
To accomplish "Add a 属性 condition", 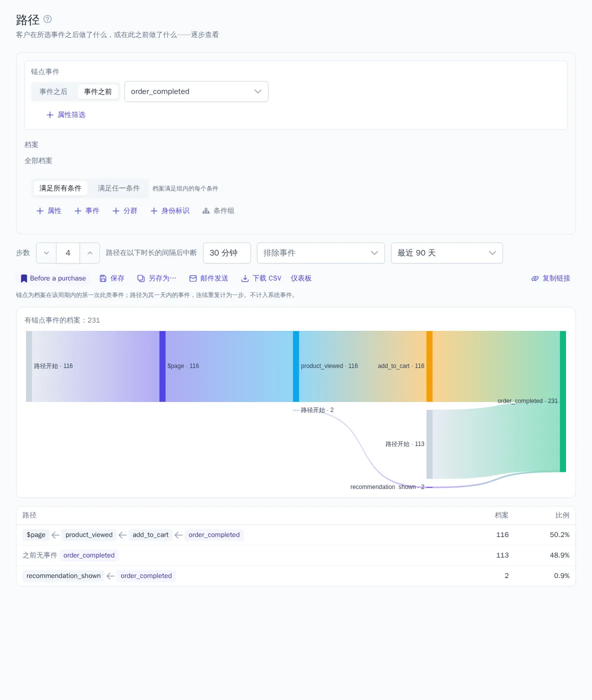I will 49,211.
